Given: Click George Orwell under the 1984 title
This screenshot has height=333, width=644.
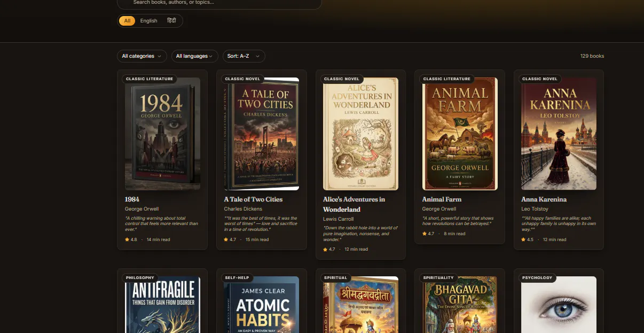Looking at the screenshot, I should point(142,209).
